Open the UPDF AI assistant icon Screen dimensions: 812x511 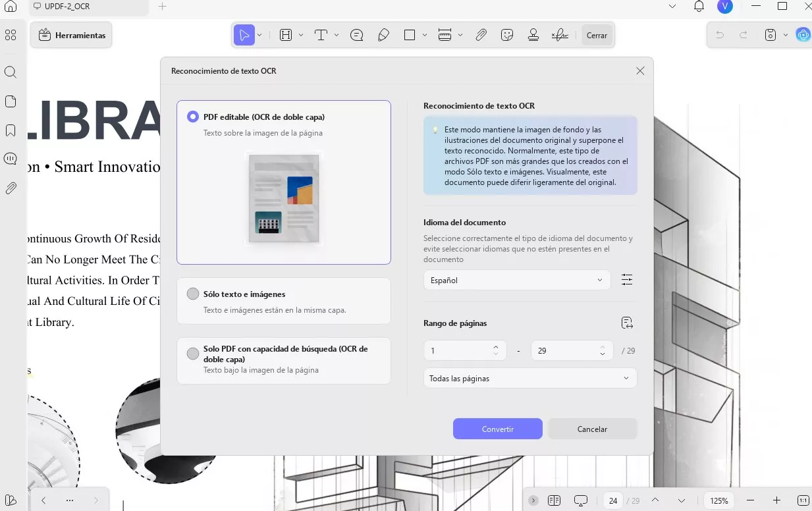click(x=803, y=35)
